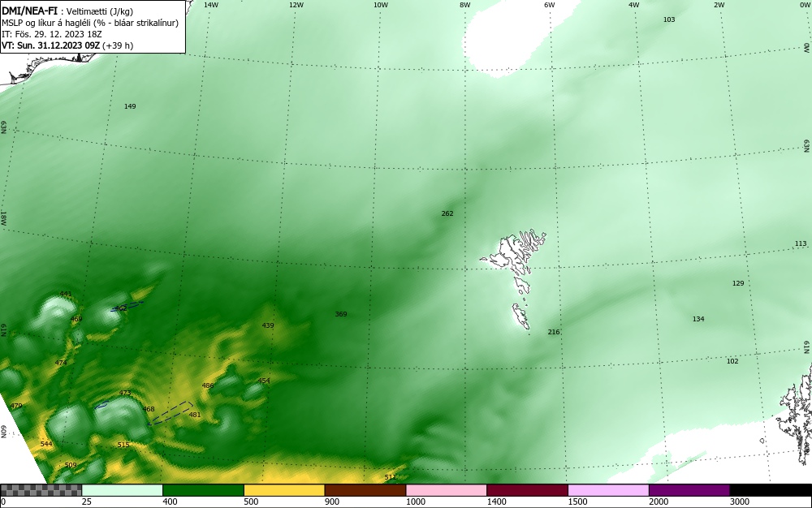Select the light pink 1000–1400 legend swatch
The width and height of the screenshot is (812, 508).
[447, 490]
